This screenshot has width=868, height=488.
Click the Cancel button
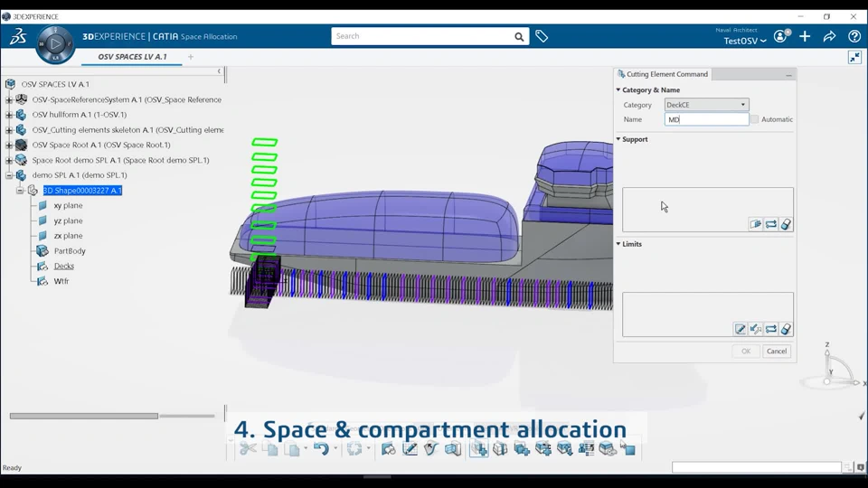point(776,352)
